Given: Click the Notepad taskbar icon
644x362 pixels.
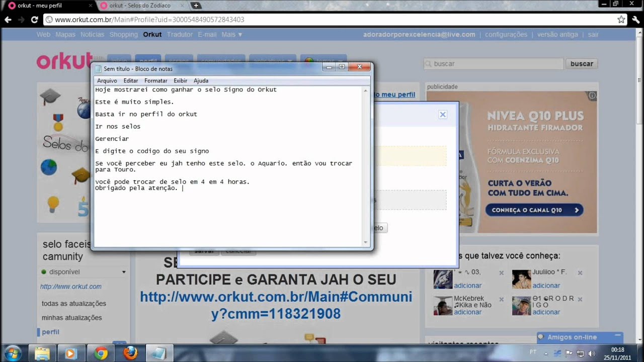Looking at the screenshot, I should coord(159,353).
